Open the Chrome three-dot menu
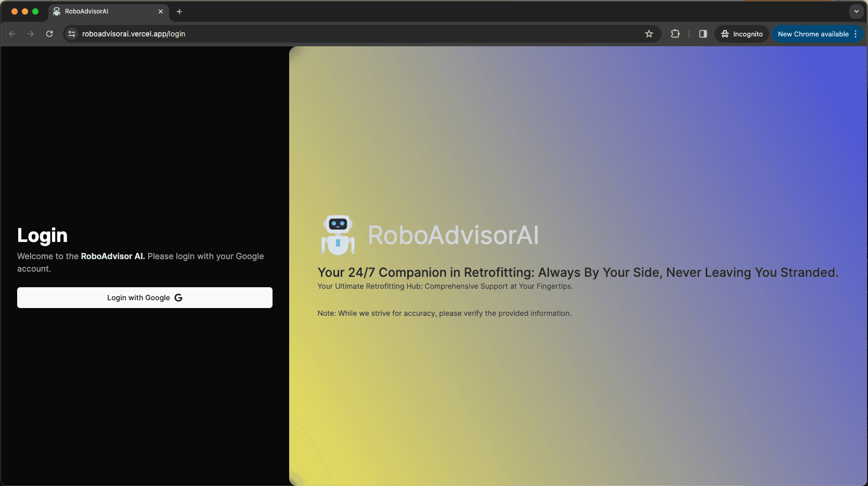This screenshot has height=486, width=868. coord(856,34)
